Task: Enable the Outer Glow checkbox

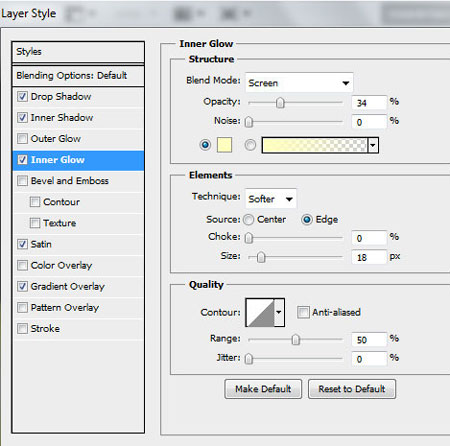Action: click(x=22, y=139)
